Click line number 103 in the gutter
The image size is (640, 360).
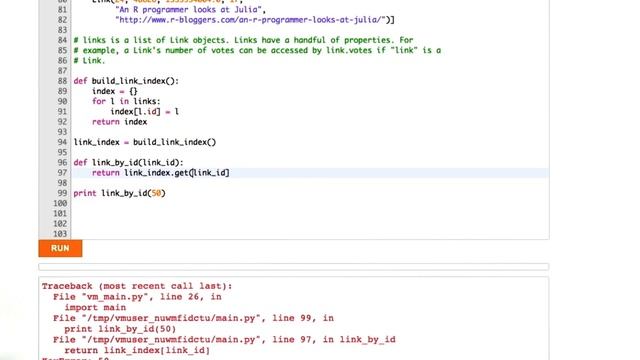60,234
